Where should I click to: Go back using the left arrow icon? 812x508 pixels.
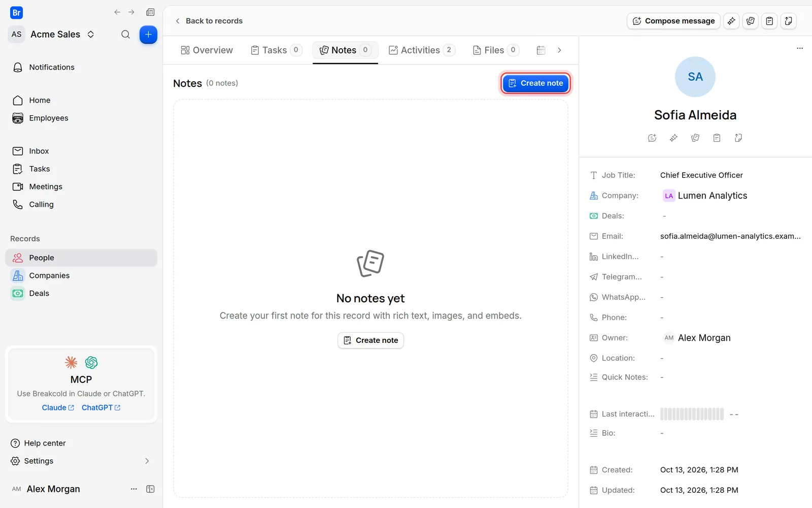point(117,12)
